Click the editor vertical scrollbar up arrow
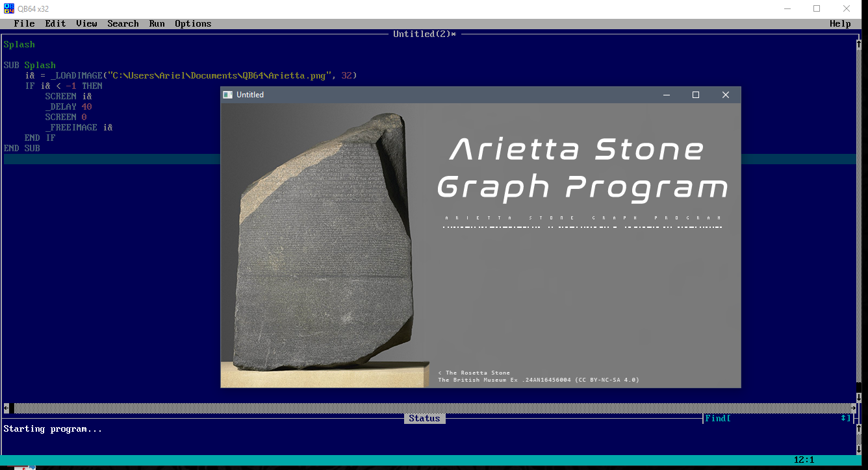Screen dimensions: 868x470 click(x=859, y=44)
